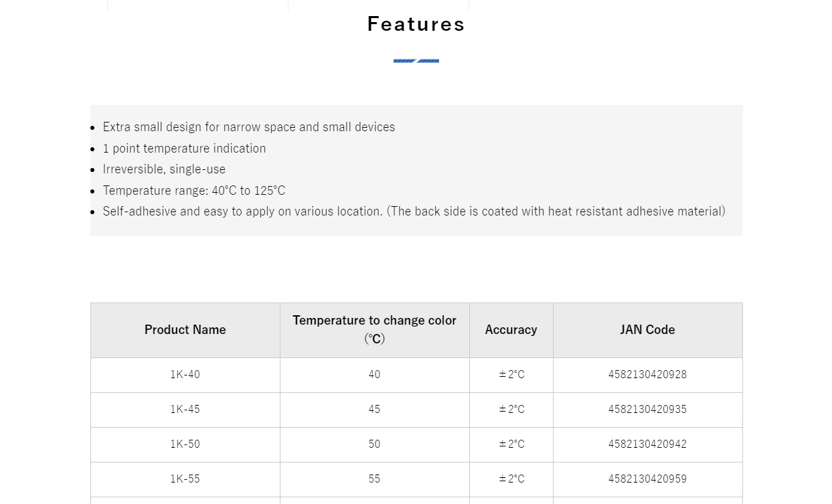Viewport: 832px width, 504px height.
Task: Click the "Extra small design" bullet text
Action: 248,127
